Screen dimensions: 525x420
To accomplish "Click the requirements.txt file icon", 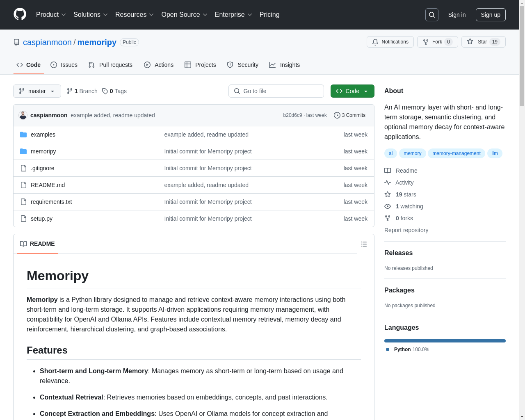I will pyautogui.click(x=23, y=202).
